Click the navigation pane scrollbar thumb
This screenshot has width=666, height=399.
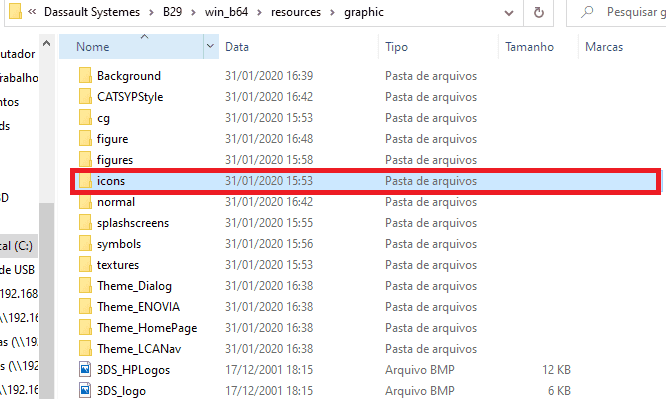[x=47, y=301]
